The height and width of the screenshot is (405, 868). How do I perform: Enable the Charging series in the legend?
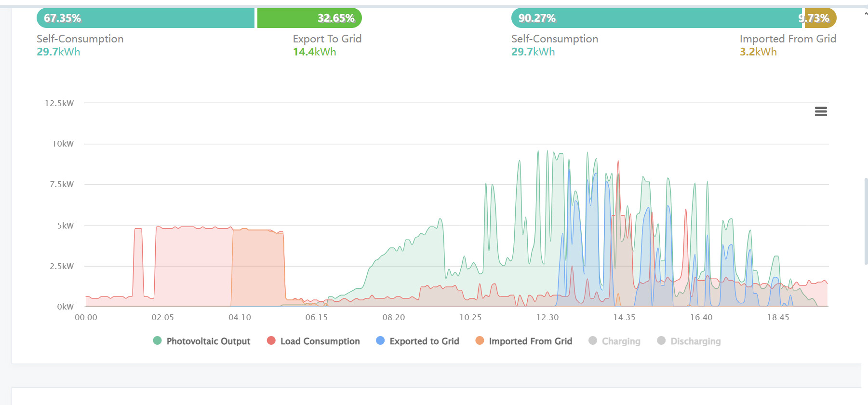click(x=621, y=341)
